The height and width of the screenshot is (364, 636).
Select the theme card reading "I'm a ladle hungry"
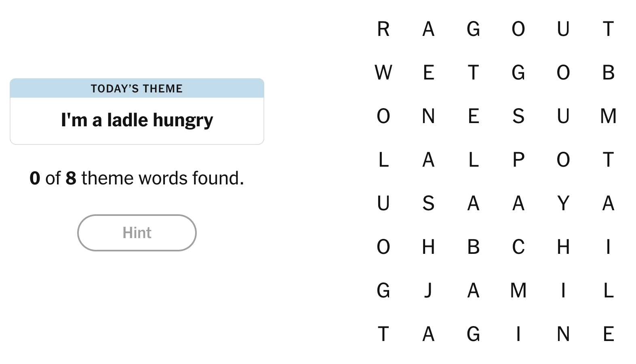(137, 119)
